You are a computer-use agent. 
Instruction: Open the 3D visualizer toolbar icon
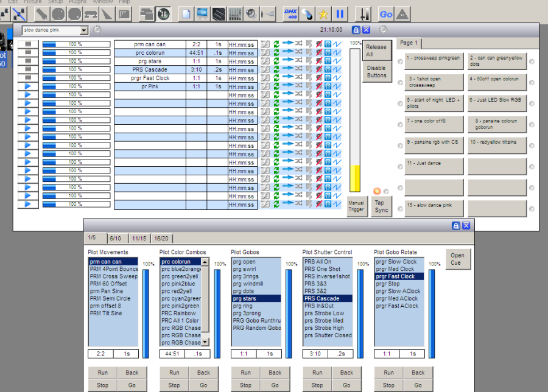164,15
